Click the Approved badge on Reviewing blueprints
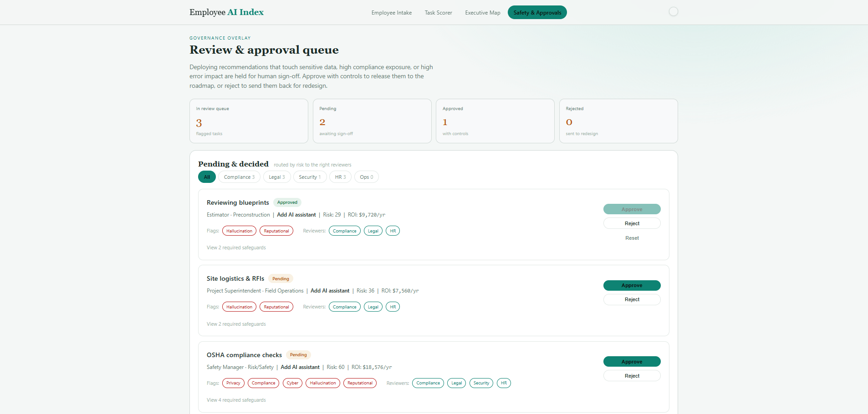 click(287, 202)
